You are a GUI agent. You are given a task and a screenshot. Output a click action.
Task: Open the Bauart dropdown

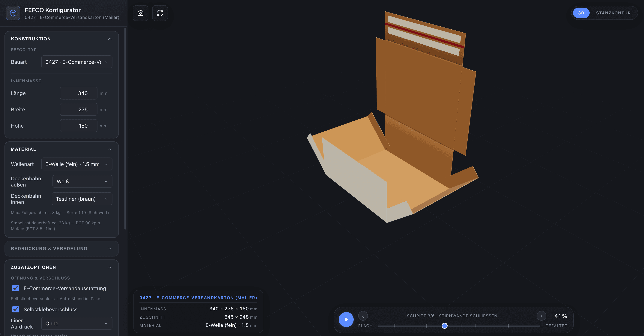click(x=77, y=62)
